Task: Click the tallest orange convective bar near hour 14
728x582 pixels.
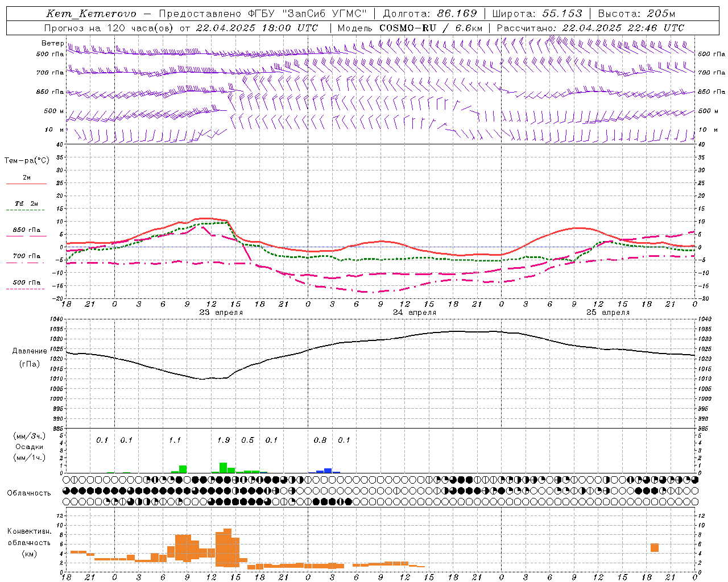Action: click(227, 548)
